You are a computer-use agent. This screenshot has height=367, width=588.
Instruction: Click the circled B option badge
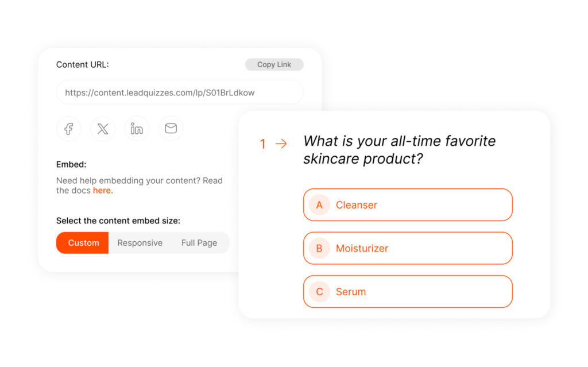coord(319,248)
